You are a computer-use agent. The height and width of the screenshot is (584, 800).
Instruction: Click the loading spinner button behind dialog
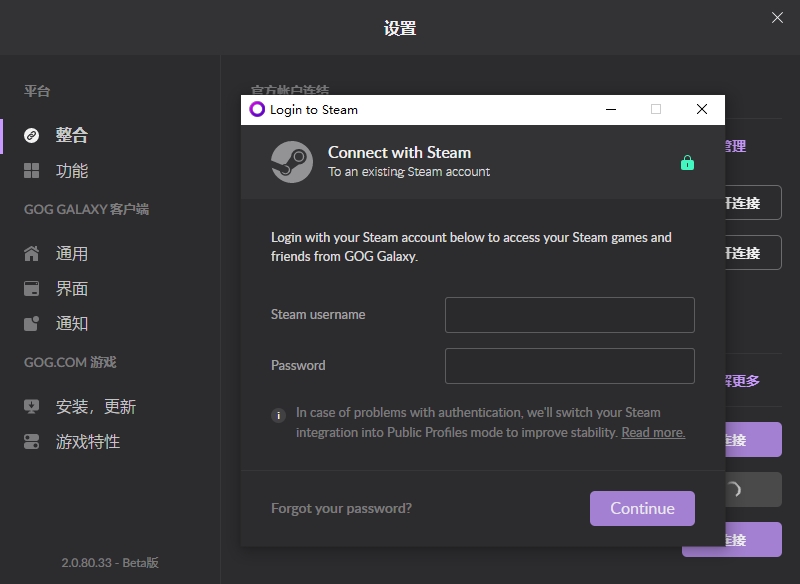click(753, 490)
